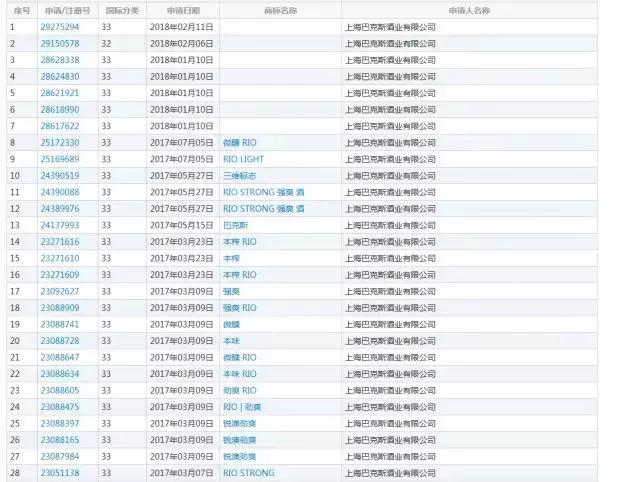Open the 强爽 RIO trademark name

240,308
